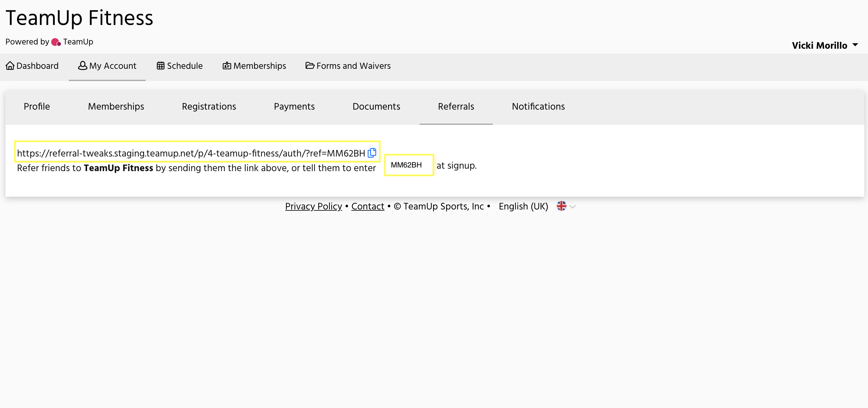Select the Registrations tab

click(209, 107)
